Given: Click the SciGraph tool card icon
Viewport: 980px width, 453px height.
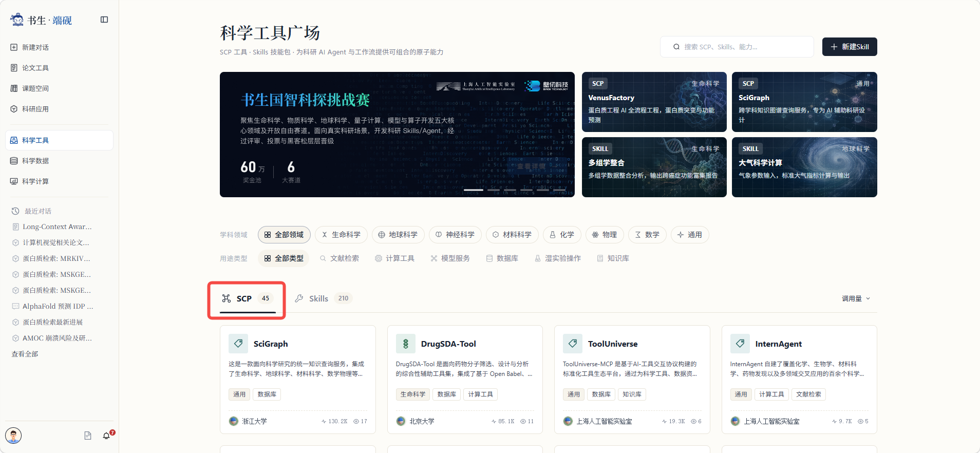Looking at the screenshot, I should pyautogui.click(x=238, y=344).
